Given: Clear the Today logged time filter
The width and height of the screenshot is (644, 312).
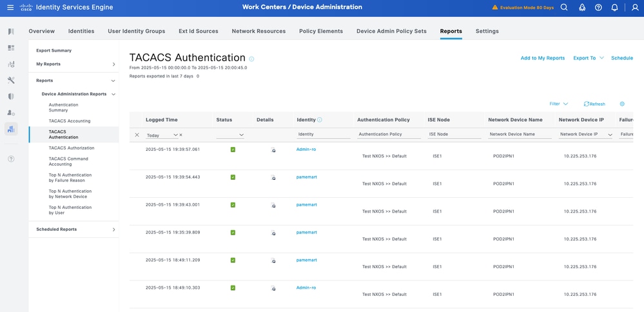Looking at the screenshot, I should [x=181, y=135].
